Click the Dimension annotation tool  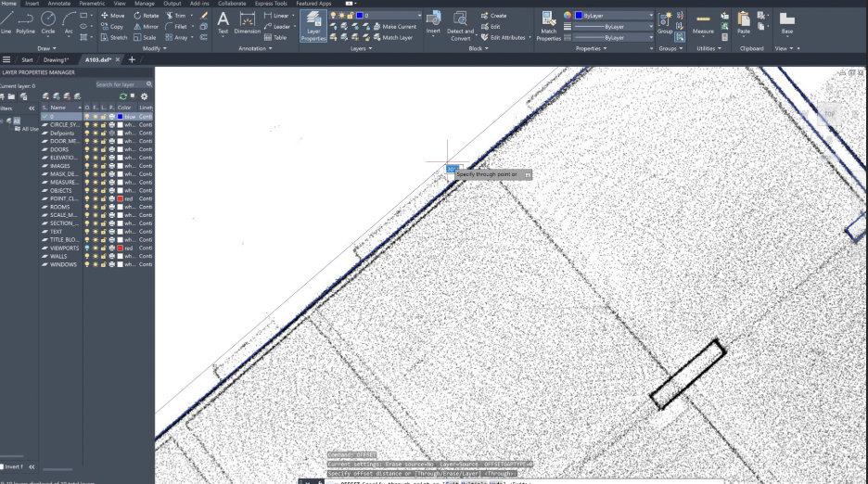click(247, 22)
